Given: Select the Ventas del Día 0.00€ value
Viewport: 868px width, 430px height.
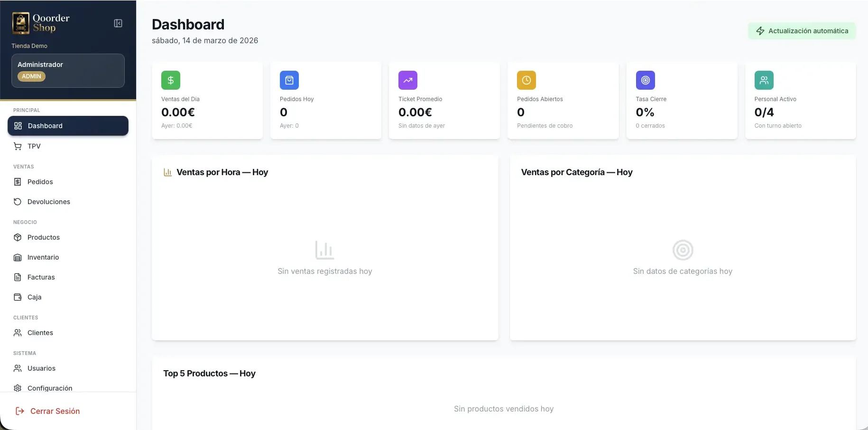Looking at the screenshot, I should (x=178, y=112).
